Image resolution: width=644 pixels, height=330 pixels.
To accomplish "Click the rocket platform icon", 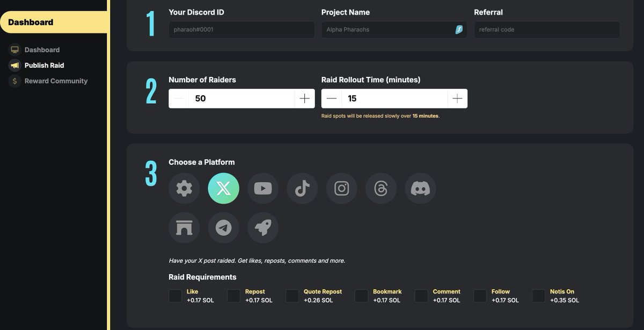I will (263, 227).
